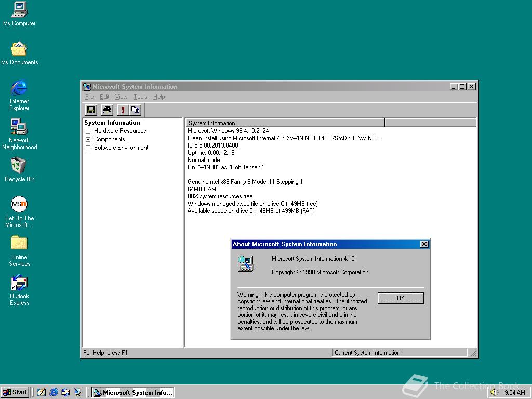Click the volume speaker tray icon
The image size is (532, 399).
coord(494,393)
